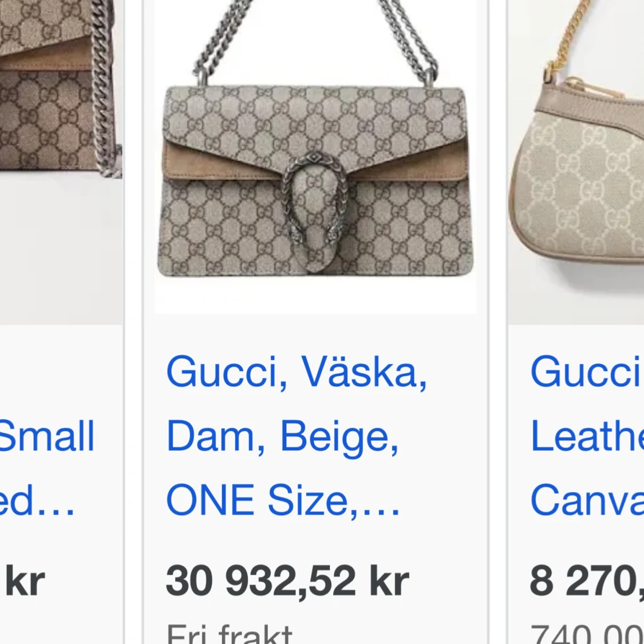644x644 pixels.
Task: Open the right beige shoulder bag image
Action: [576, 162]
